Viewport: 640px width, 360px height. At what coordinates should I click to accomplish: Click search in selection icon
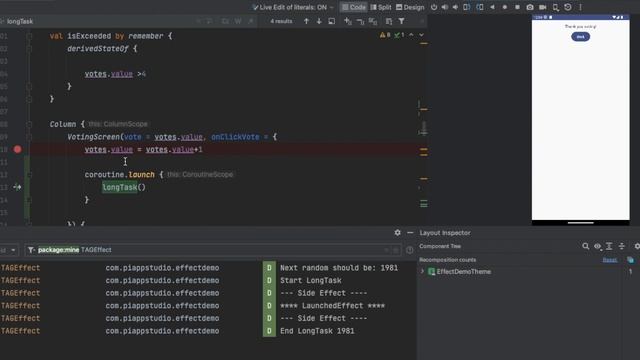(x=331, y=21)
